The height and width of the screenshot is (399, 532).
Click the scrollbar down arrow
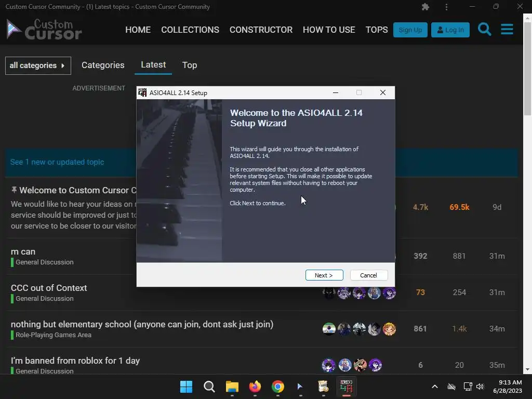(x=528, y=369)
